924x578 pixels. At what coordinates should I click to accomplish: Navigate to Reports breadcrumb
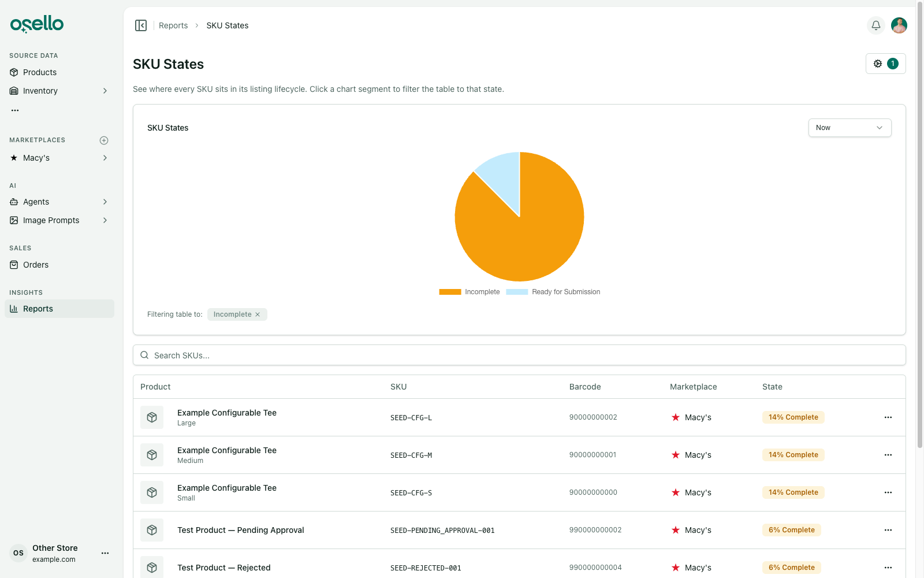(173, 25)
